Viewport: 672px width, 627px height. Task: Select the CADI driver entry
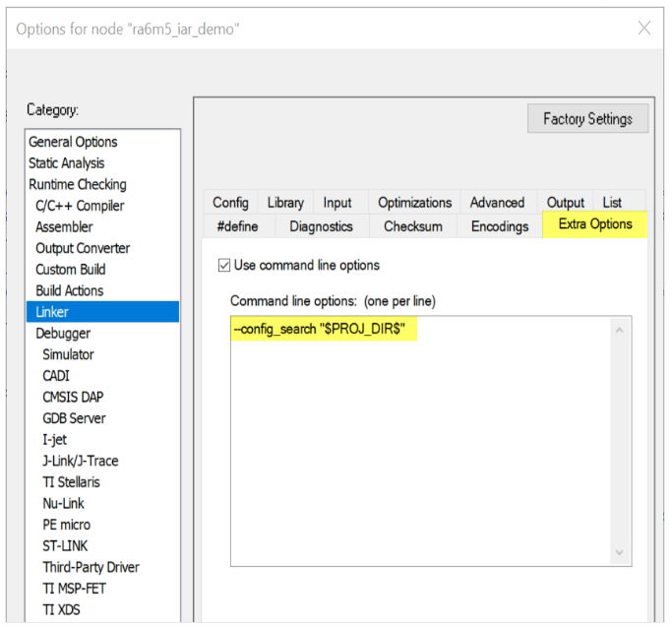click(56, 376)
